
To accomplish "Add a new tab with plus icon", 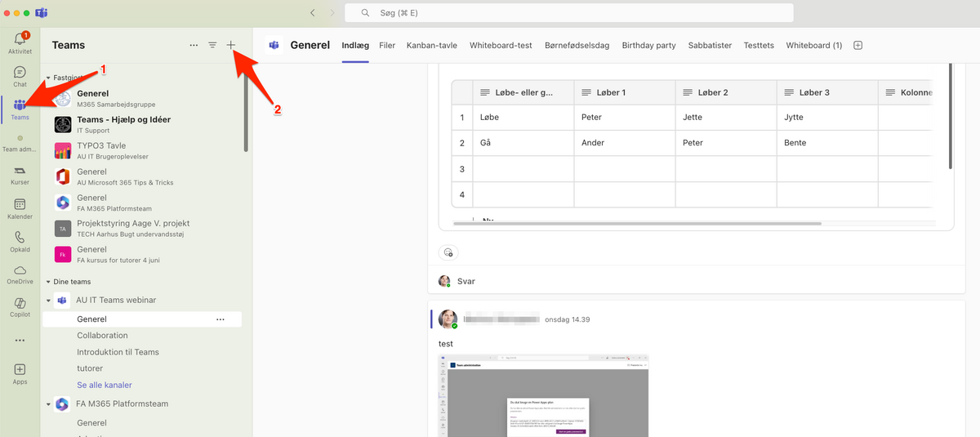I will pos(857,45).
